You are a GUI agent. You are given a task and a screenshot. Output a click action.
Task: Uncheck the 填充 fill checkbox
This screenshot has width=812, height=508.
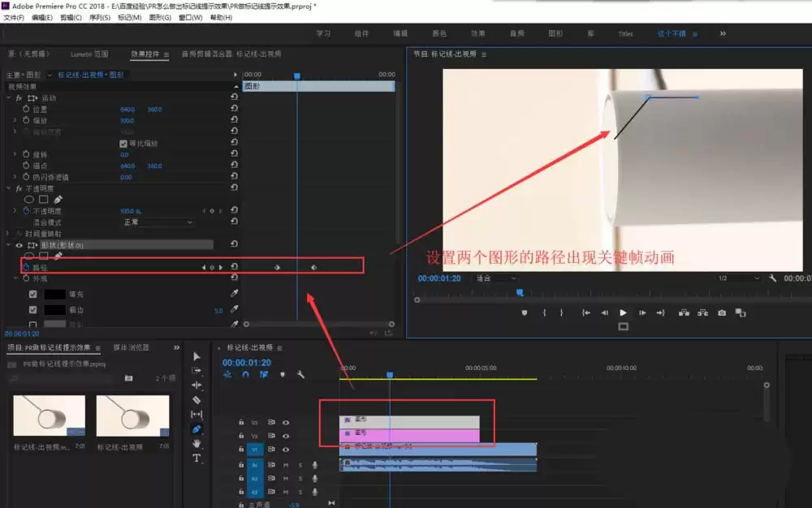[x=33, y=294]
